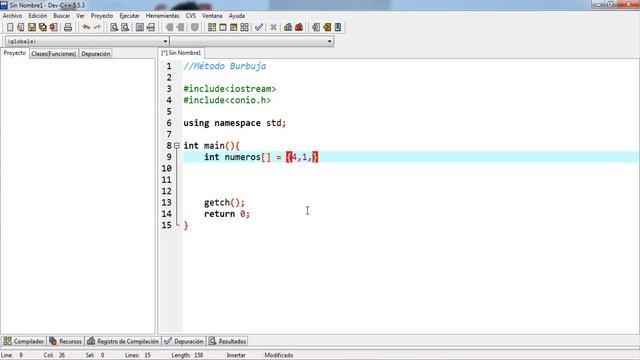Open the Recursos bottom tab

(x=66, y=341)
